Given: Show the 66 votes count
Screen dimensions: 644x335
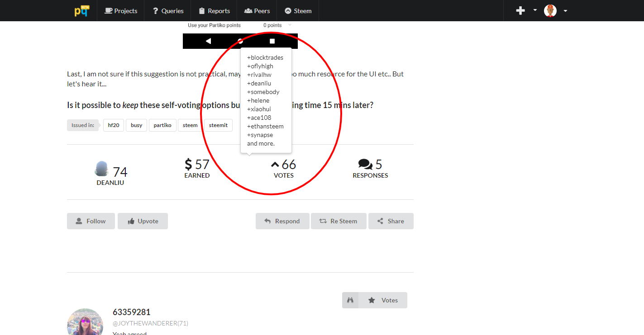Looking at the screenshot, I should 289,164.
